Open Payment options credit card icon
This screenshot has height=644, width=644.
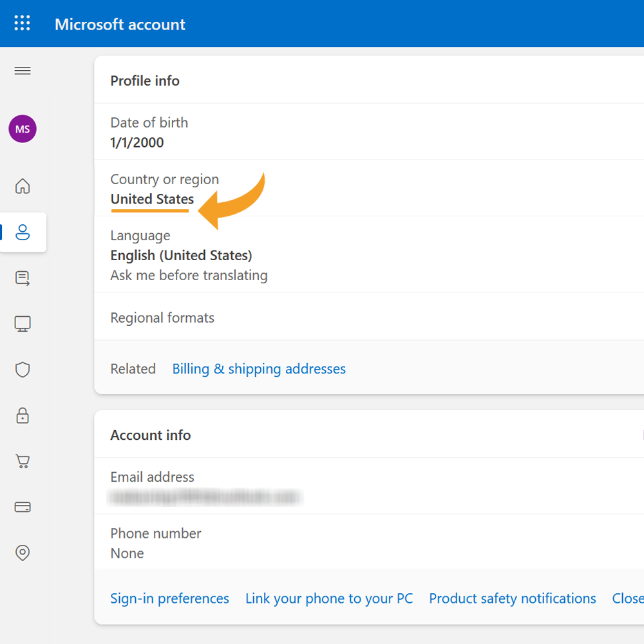(23, 507)
